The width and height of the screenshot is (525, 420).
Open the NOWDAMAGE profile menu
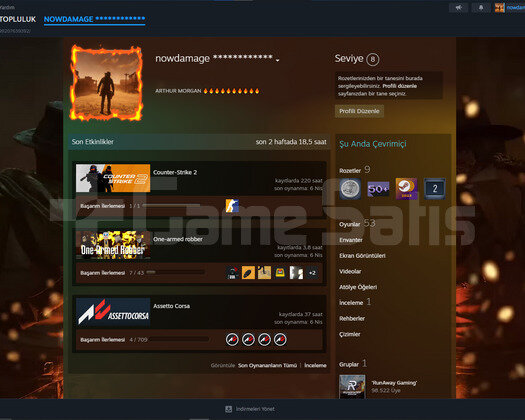94,19
